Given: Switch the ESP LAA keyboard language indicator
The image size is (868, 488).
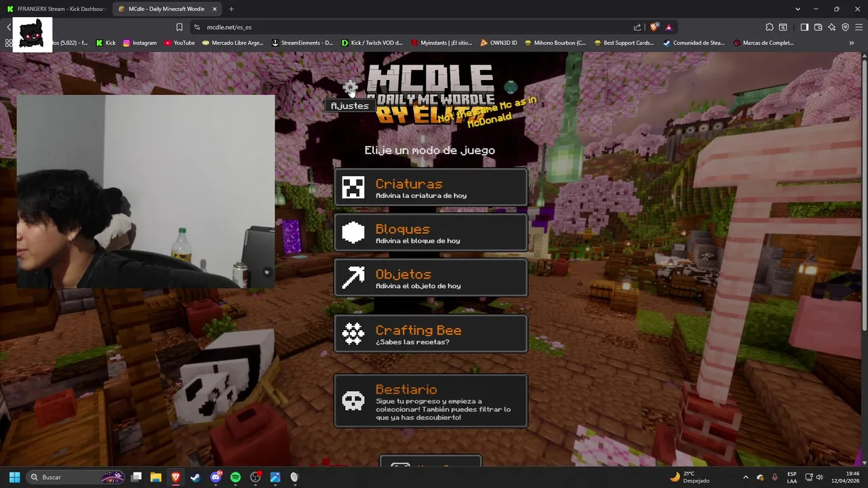Looking at the screenshot, I should 792,477.
